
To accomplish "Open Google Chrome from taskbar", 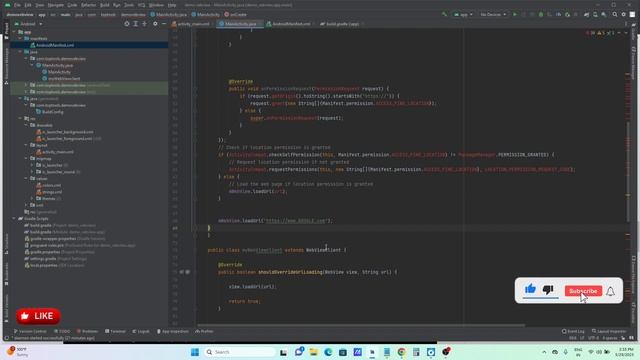I will tap(402, 352).
